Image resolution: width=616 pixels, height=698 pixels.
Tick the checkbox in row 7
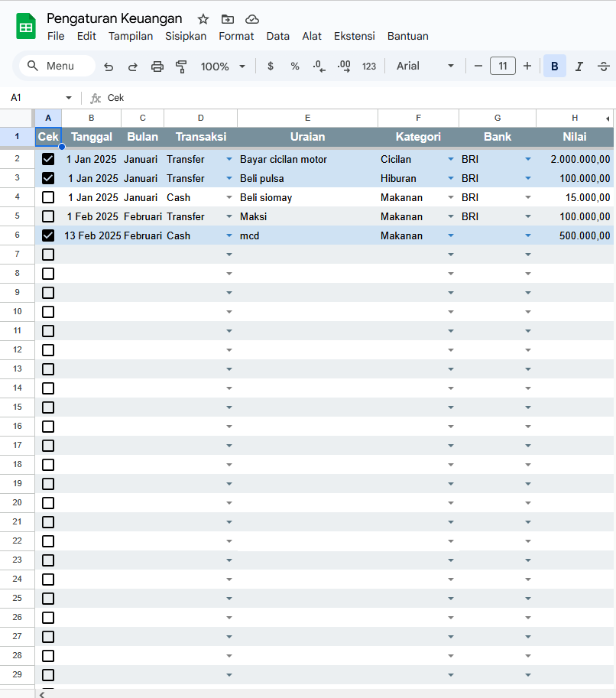(x=48, y=255)
